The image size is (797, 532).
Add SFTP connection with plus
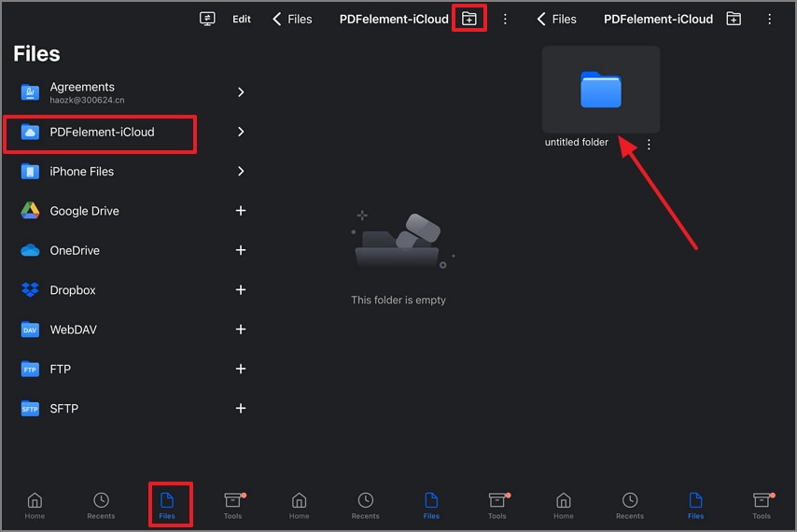pyautogui.click(x=241, y=408)
